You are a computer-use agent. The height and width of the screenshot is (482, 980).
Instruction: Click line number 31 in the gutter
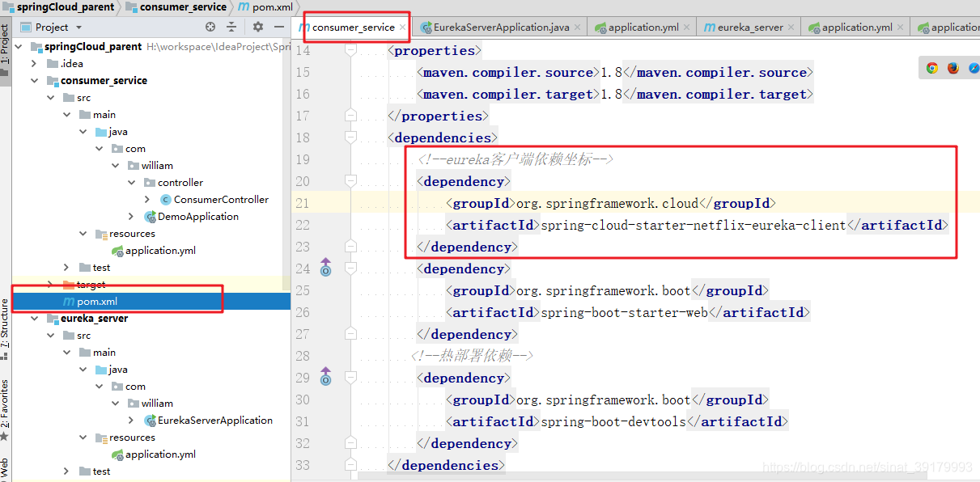coord(303,421)
